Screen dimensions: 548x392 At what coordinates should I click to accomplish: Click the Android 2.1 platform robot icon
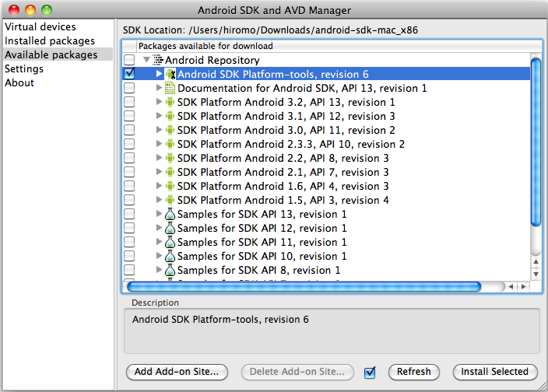(170, 172)
